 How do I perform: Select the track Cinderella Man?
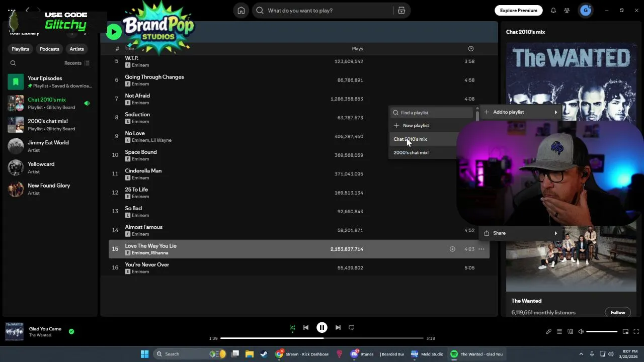tap(299, 174)
